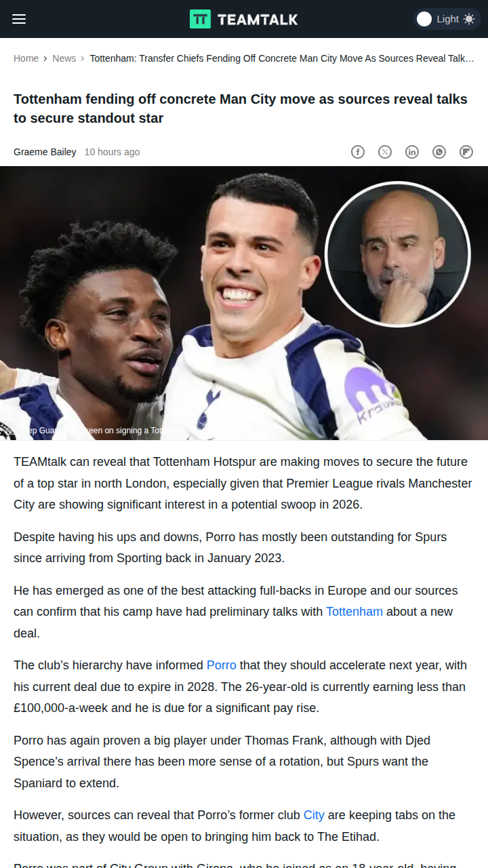Follow the Tottenham link in article

click(354, 612)
